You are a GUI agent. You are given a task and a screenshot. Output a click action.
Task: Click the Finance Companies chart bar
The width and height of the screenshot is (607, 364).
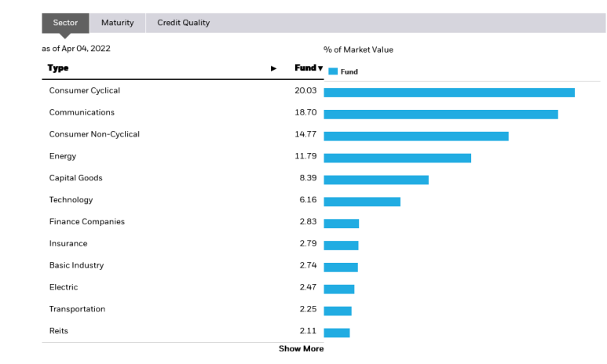tap(342, 224)
